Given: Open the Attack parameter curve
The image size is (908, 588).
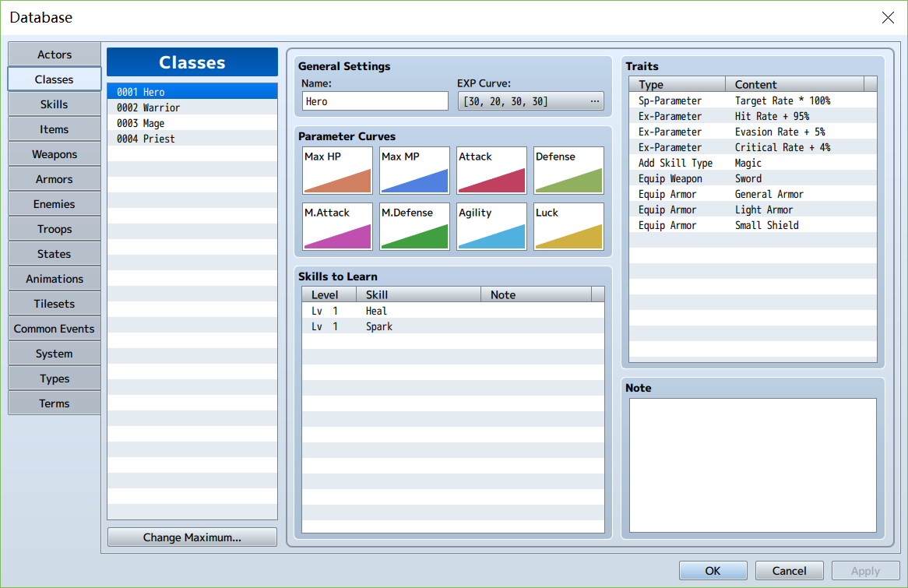Looking at the screenshot, I should (x=491, y=171).
